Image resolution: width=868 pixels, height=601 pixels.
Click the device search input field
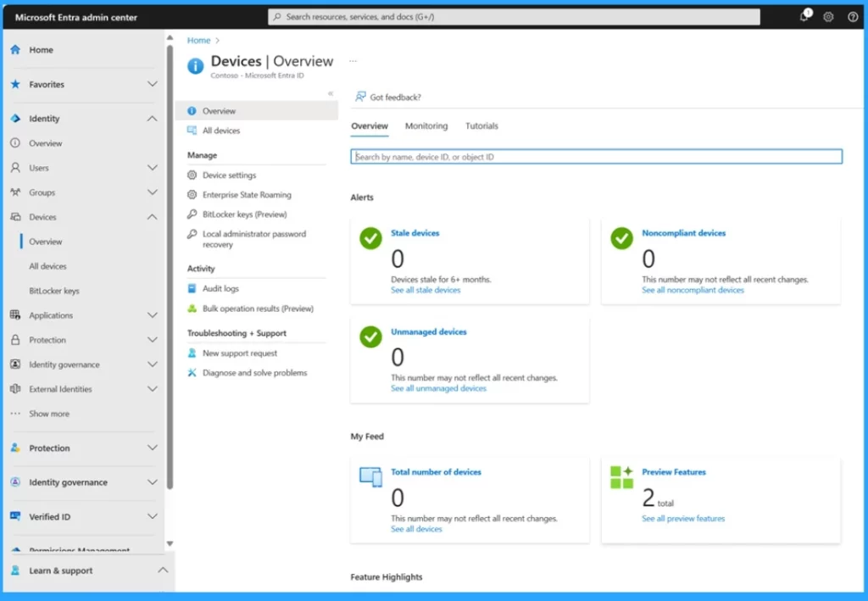click(x=596, y=157)
